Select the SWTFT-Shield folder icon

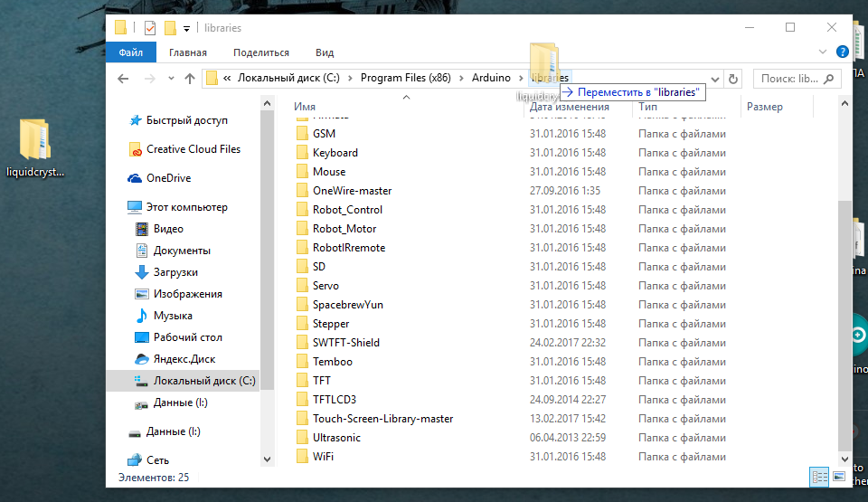tap(302, 342)
